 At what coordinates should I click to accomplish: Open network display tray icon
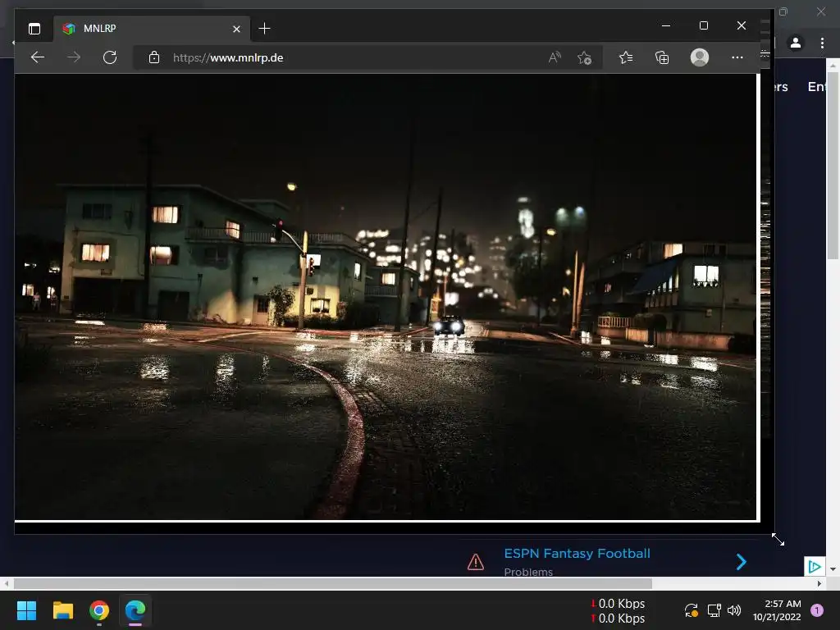(x=714, y=610)
